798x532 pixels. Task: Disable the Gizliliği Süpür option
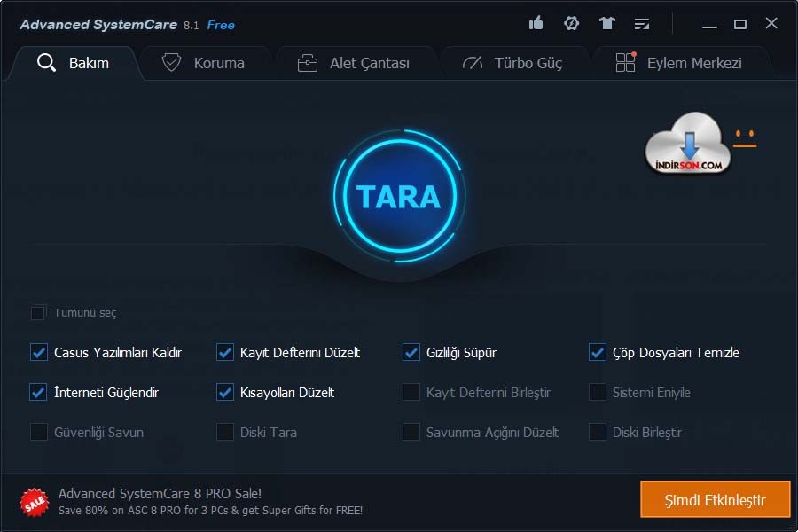click(411, 352)
